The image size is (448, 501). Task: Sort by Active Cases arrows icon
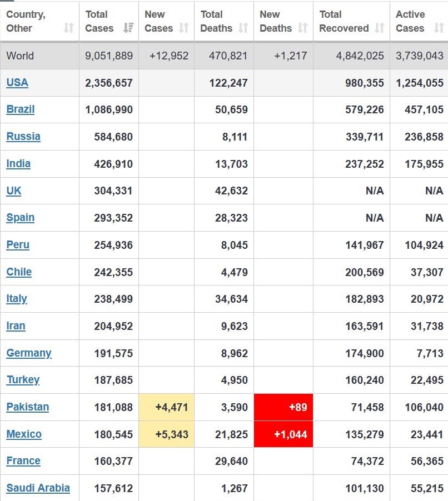439,28
